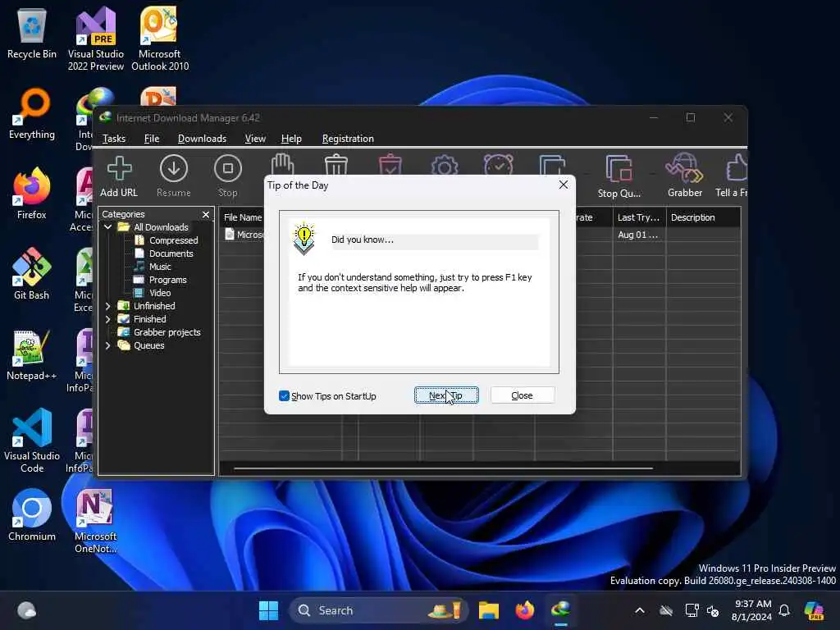
Task: Open Notepad++ desktop shortcut
Action: [x=32, y=354]
